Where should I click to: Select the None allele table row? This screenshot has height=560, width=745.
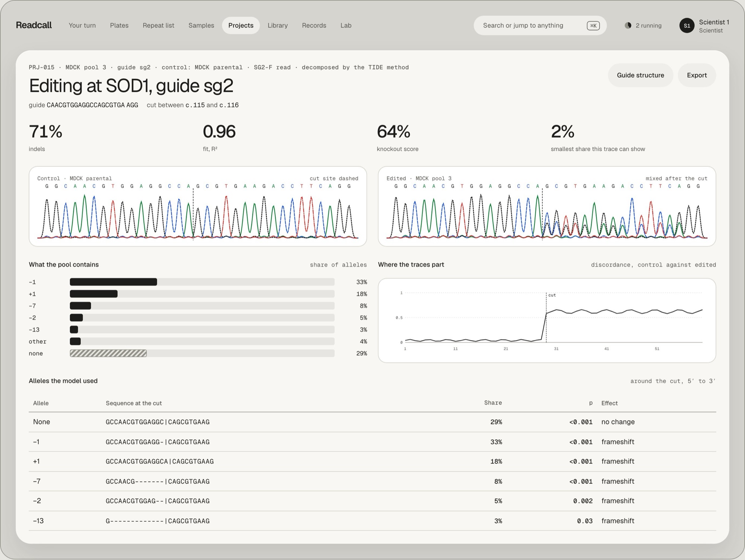(372, 422)
